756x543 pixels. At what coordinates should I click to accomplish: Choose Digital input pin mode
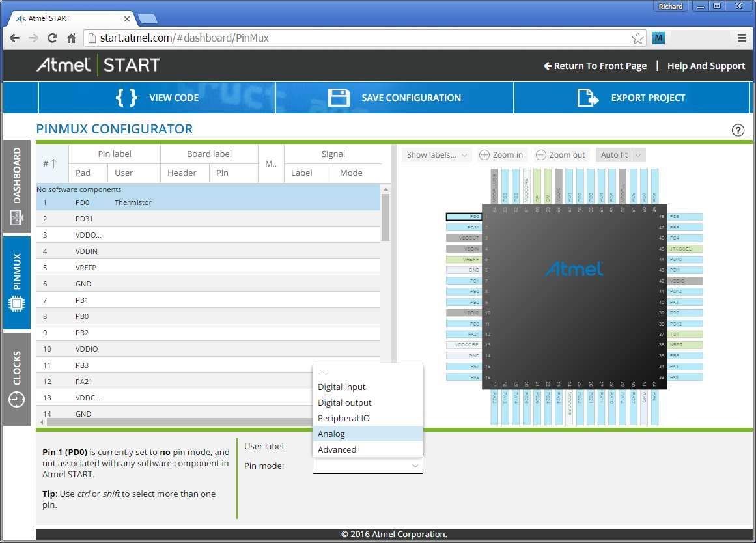(x=368, y=387)
